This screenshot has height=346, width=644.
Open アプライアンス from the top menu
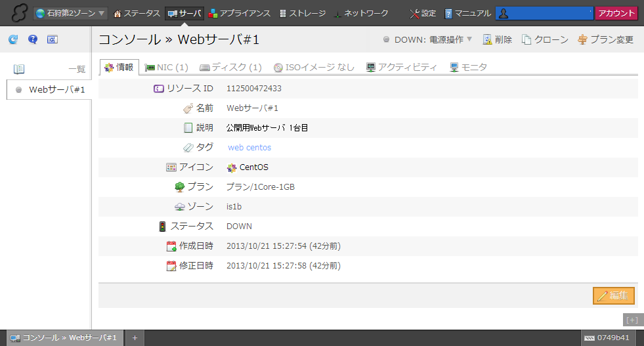tap(240, 13)
